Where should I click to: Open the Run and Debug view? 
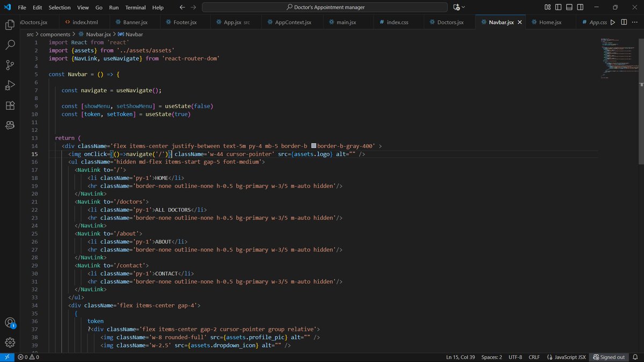pos(10,85)
